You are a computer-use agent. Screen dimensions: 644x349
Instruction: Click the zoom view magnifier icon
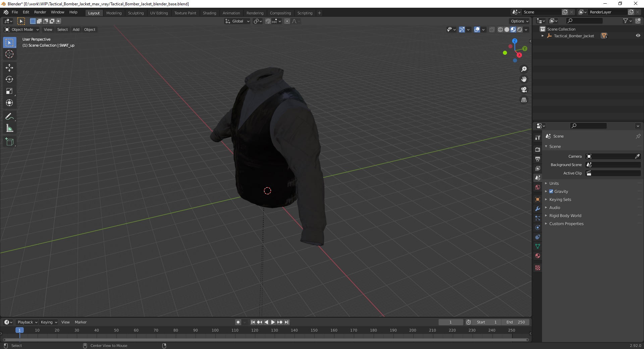click(x=524, y=69)
